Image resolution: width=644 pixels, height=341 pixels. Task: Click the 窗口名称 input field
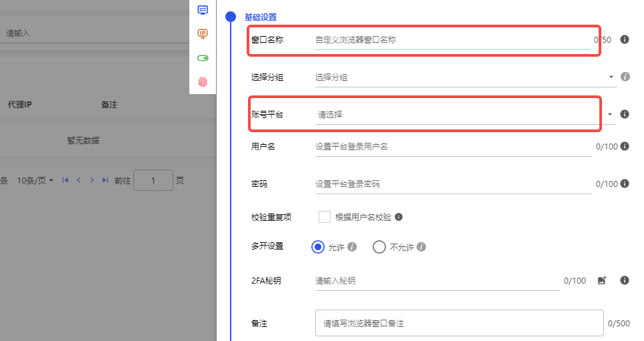[452, 40]
